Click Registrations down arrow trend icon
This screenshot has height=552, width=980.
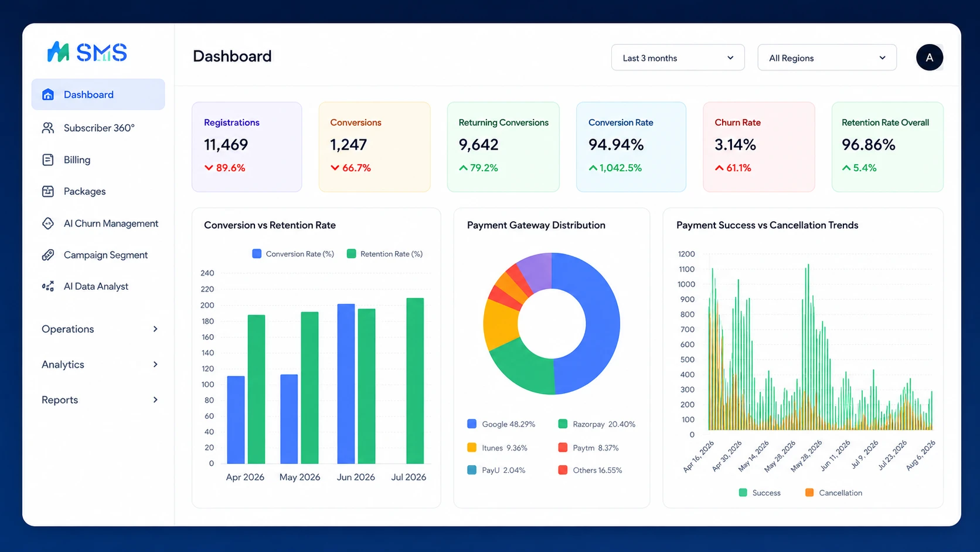pyautogui.click(x=209, y=168)
